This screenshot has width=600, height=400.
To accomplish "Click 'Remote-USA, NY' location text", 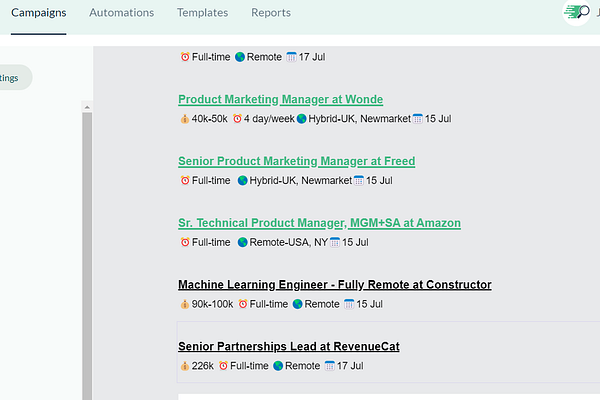I will 289,242.
